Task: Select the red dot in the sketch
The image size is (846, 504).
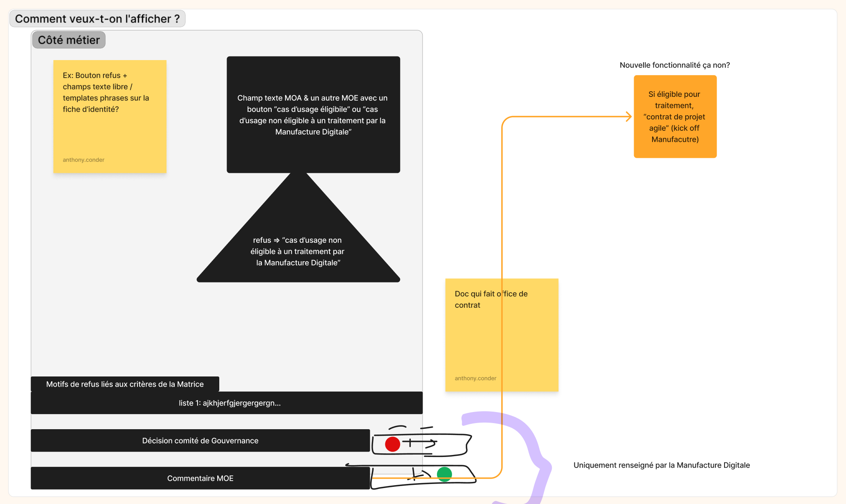Action: pos(392,444)
